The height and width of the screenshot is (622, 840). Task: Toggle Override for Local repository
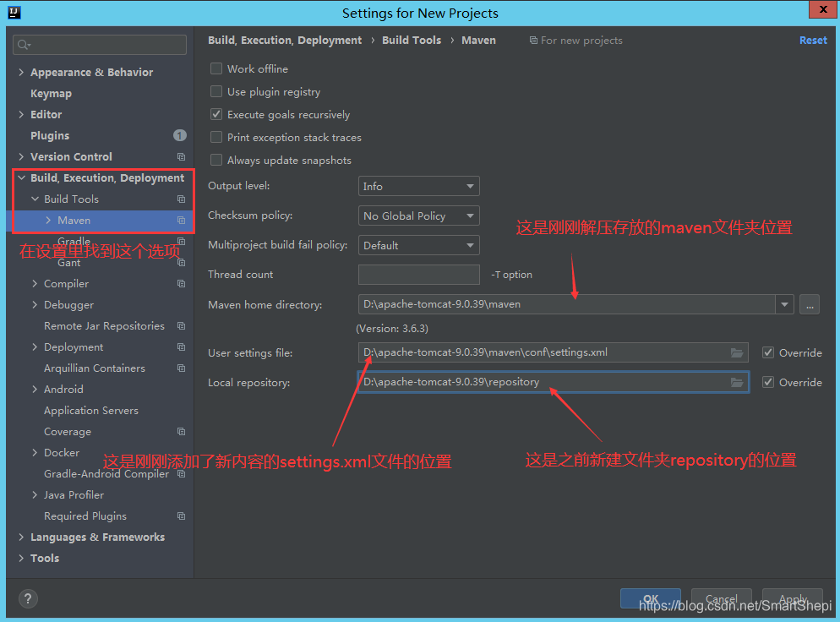pyautogui.click(x=768, y=382)
